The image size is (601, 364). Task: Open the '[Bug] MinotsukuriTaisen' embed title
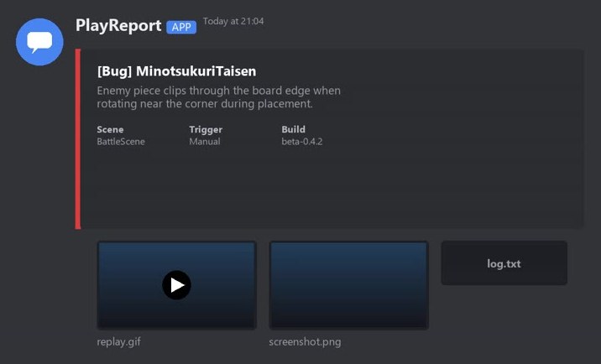(x=176, y=71)
